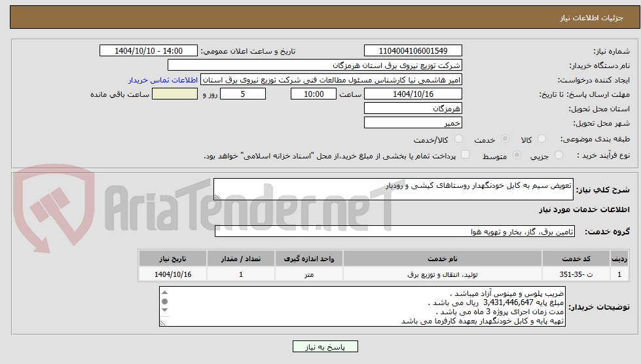Click the delivery city field خمیر
The image size is (641, 364).
(413, 122)
